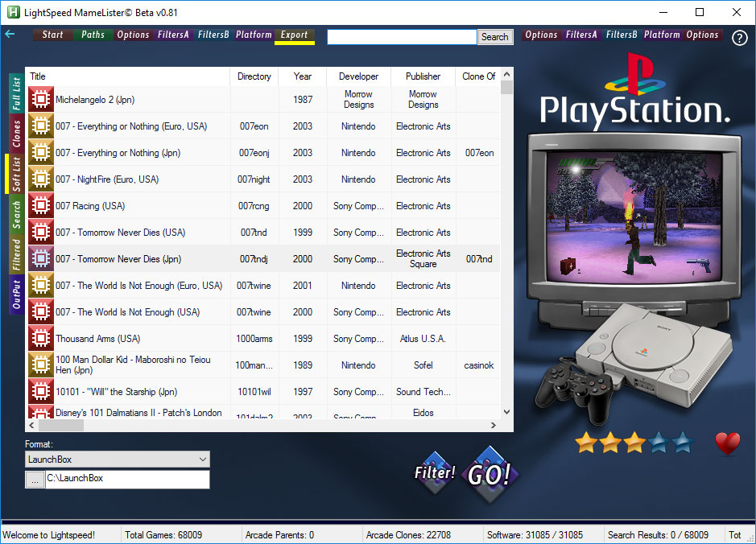The width and height of the screenshot is (756, 544).
Task: Switch to OutPut side tab
Action: click(16, 295)
